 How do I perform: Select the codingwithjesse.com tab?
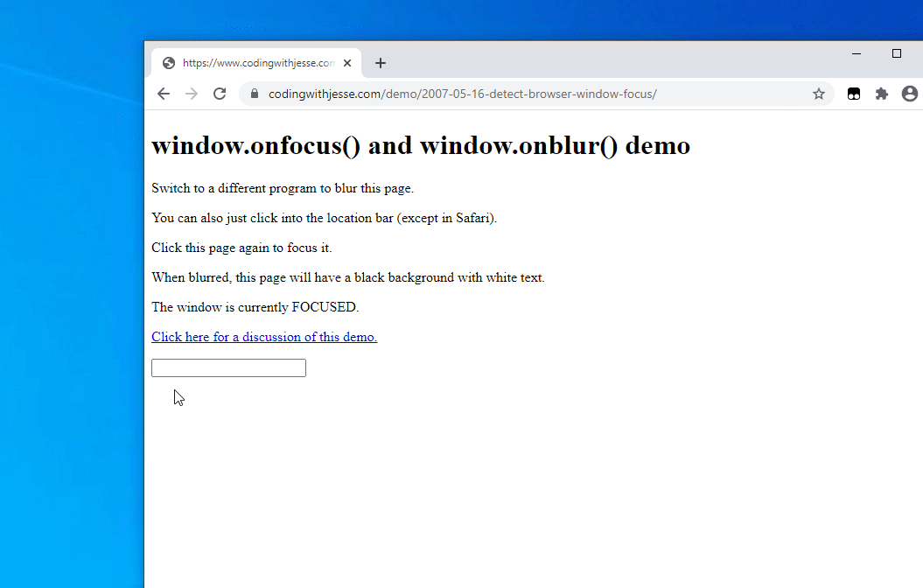click(256, 63)
